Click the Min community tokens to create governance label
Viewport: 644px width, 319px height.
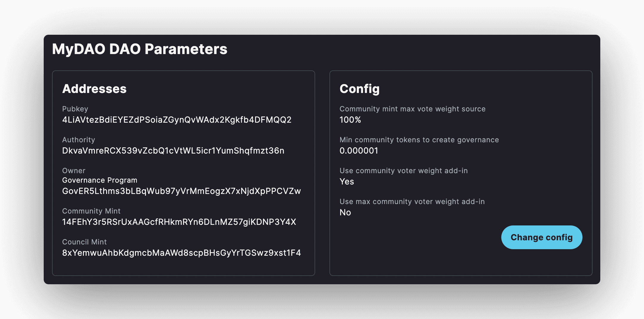419,140
